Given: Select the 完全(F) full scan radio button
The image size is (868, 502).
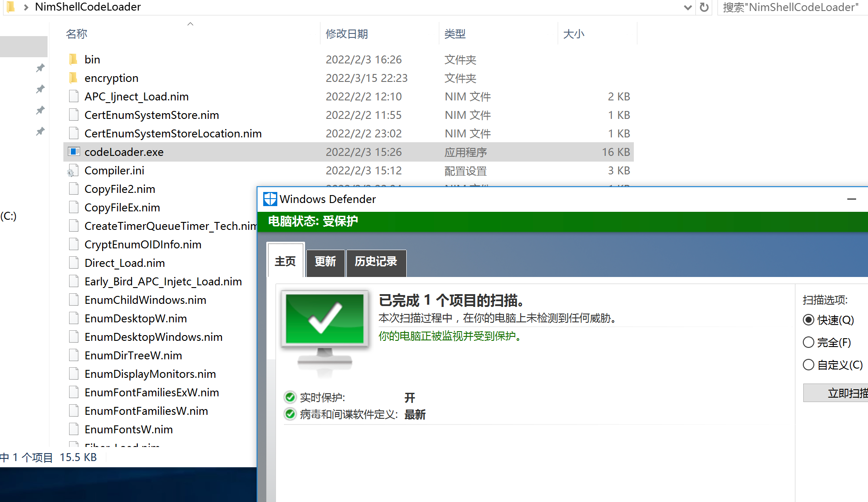Looking at the screenshot, I should (808, 342).
